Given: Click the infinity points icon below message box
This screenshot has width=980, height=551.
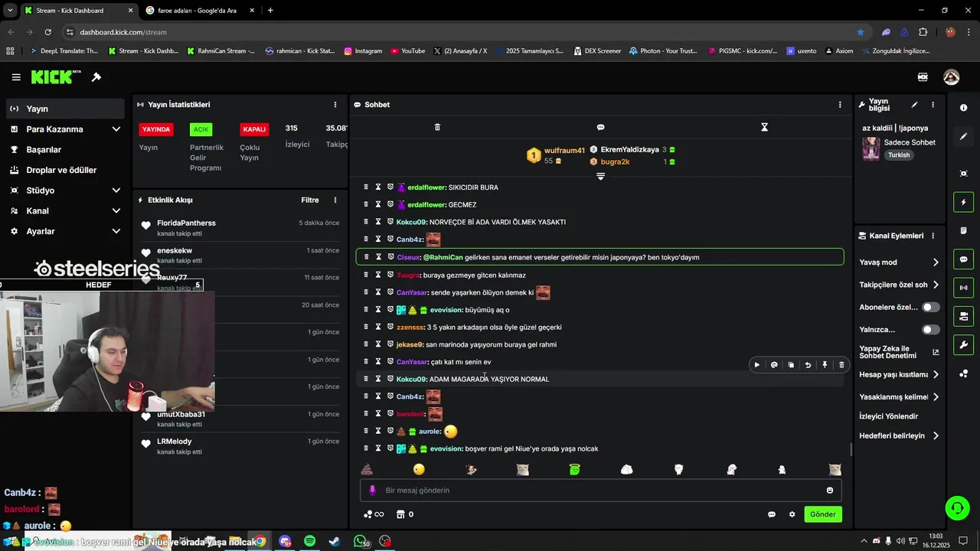Looking at the screenshot, I should pos(374,514).
